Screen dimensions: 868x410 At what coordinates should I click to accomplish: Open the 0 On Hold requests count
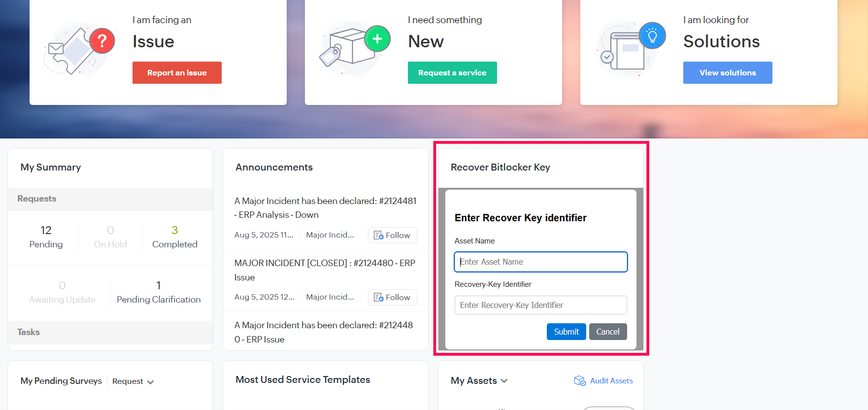110,237
